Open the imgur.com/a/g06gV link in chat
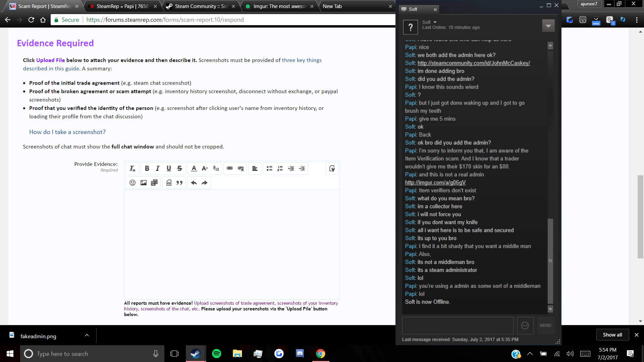Viewport: 644px width, 362px height. coord(435,182)
